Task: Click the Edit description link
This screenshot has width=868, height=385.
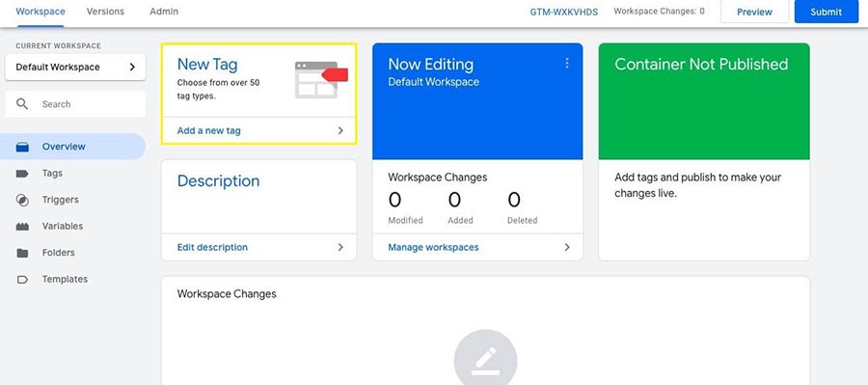Action: tap(212, 247)
